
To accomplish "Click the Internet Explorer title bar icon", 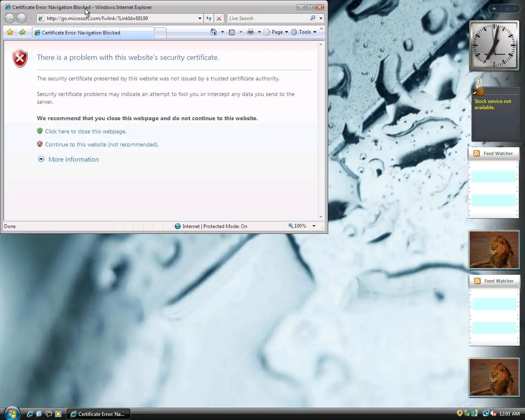I will pyautogui.click(x=8, y=7).
